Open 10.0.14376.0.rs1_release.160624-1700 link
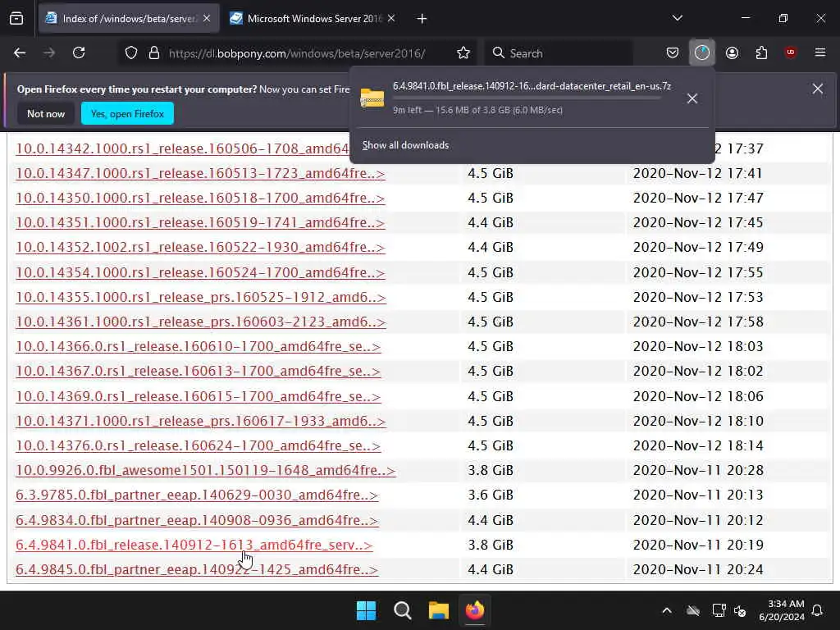This screenshot has height=630, width=840. tap(199, 445)
